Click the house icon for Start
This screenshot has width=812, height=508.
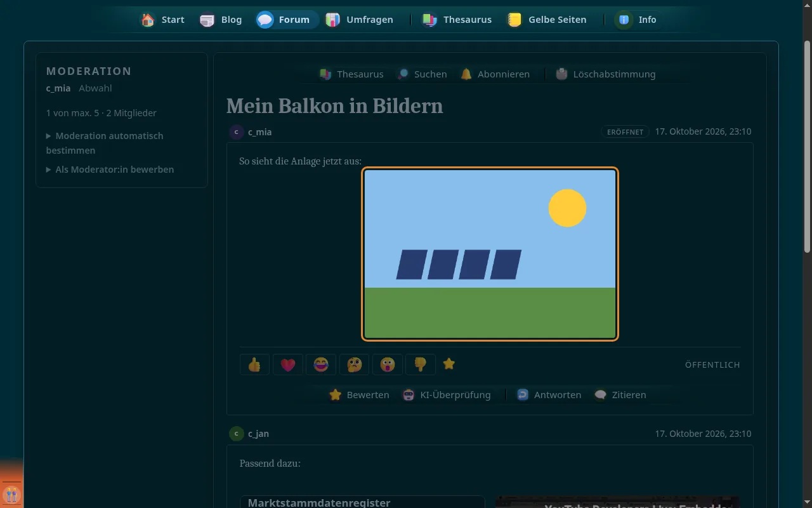148,20
